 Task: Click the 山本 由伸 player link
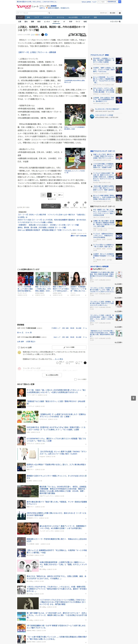click(21, 342)
